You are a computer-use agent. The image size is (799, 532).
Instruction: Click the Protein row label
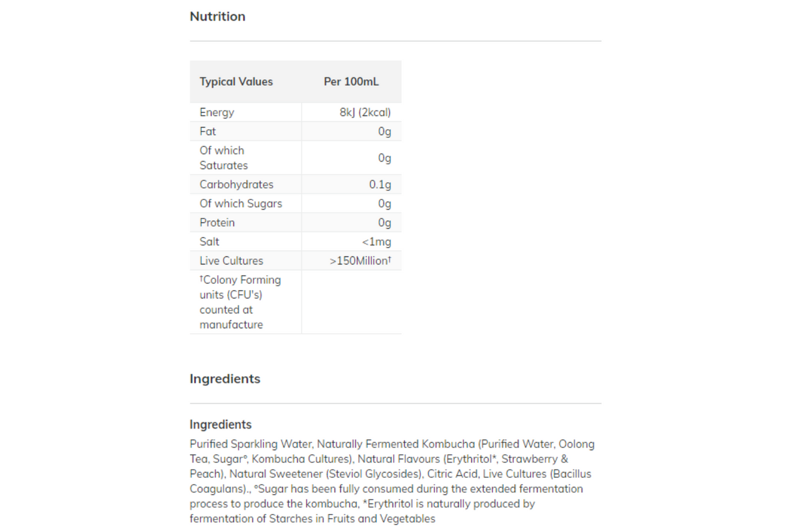click(x=217, y=223)
